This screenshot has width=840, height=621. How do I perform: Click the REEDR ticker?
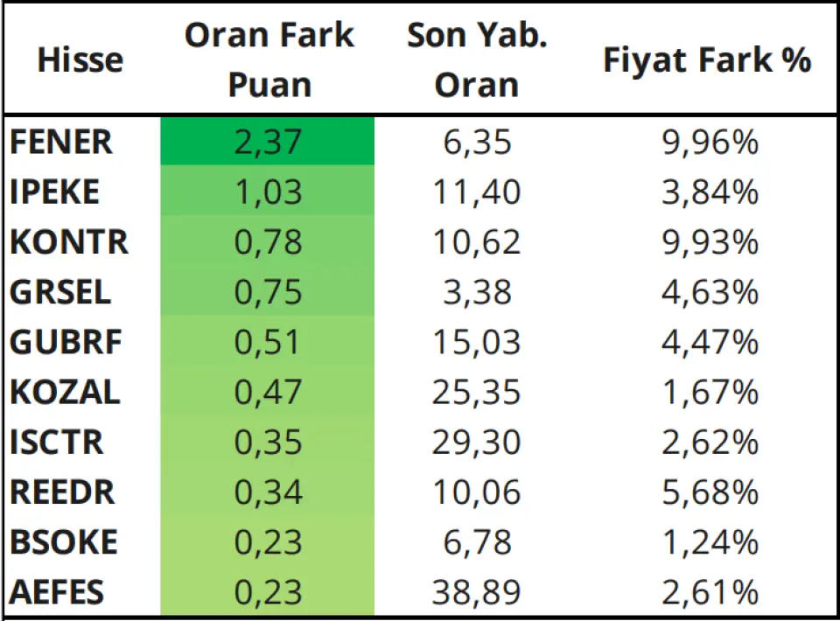click(62, 492)
